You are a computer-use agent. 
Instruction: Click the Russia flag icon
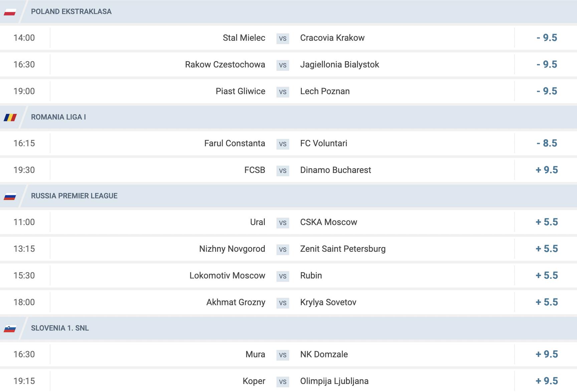pos(10,196)
